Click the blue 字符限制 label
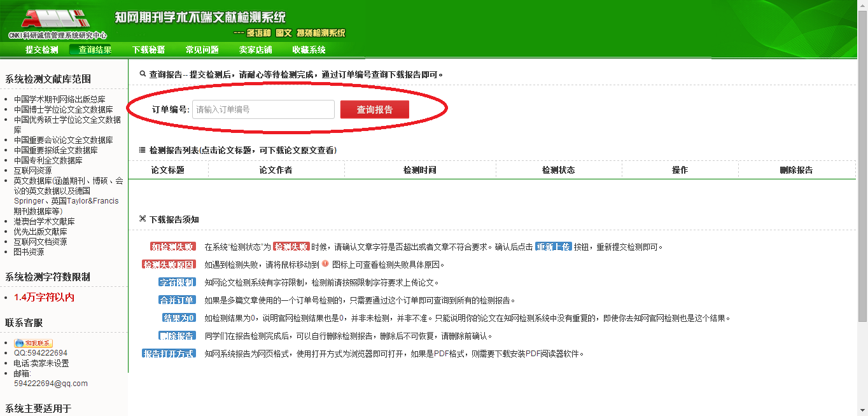 point(177,282)
